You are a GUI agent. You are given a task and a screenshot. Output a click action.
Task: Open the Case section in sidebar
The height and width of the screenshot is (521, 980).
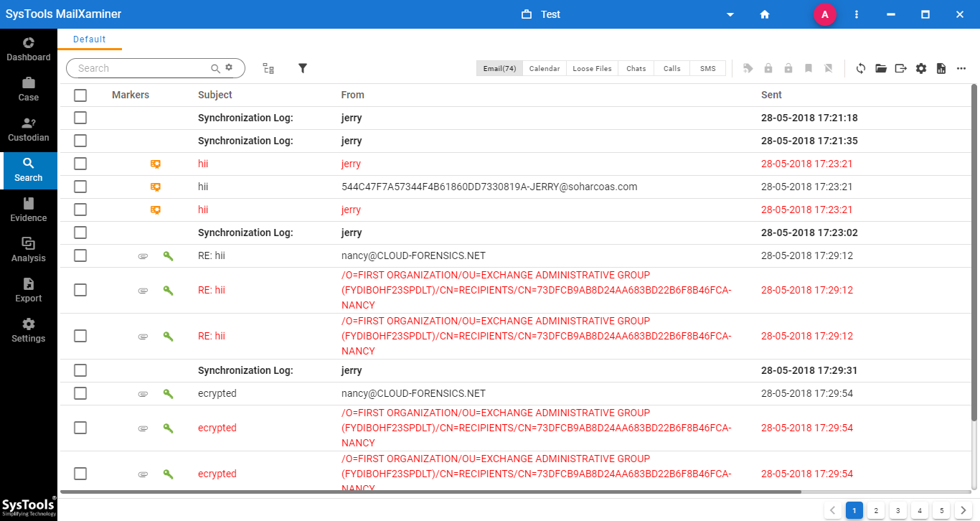point(29,89)
